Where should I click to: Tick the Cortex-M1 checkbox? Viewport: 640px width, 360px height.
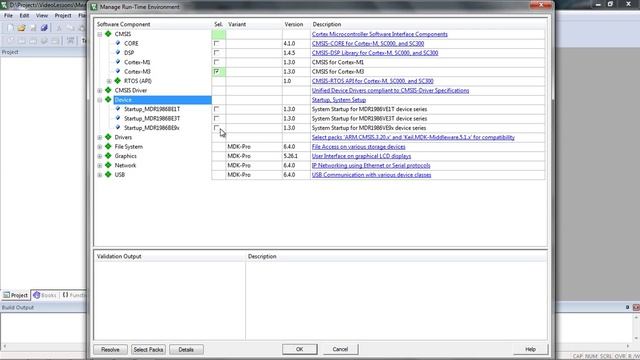tap(216, 62)
